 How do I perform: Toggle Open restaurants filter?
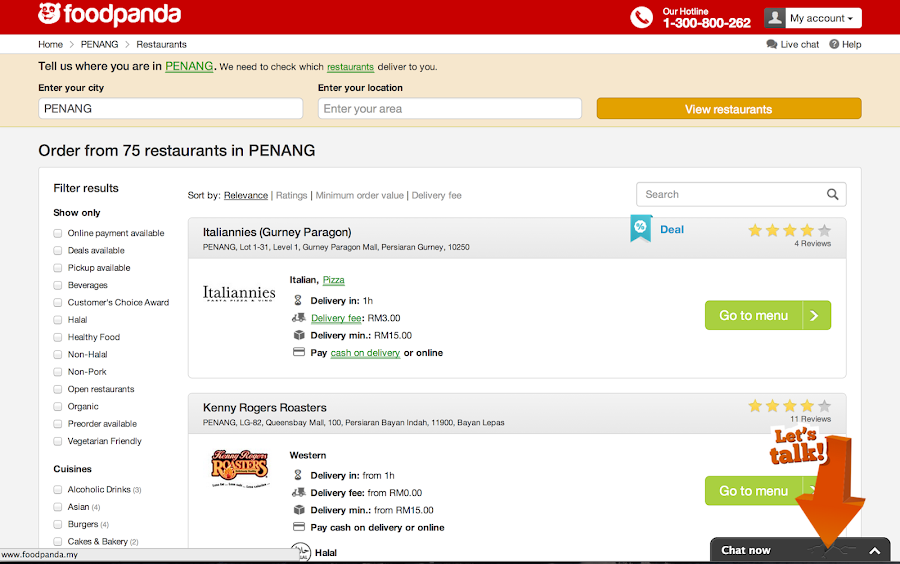[57, 389]
